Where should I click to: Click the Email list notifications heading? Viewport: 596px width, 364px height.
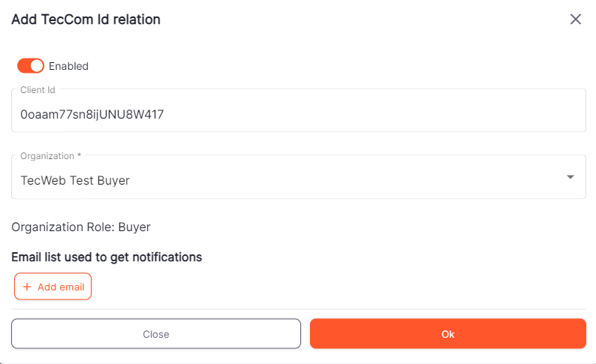tap(107, 257)
